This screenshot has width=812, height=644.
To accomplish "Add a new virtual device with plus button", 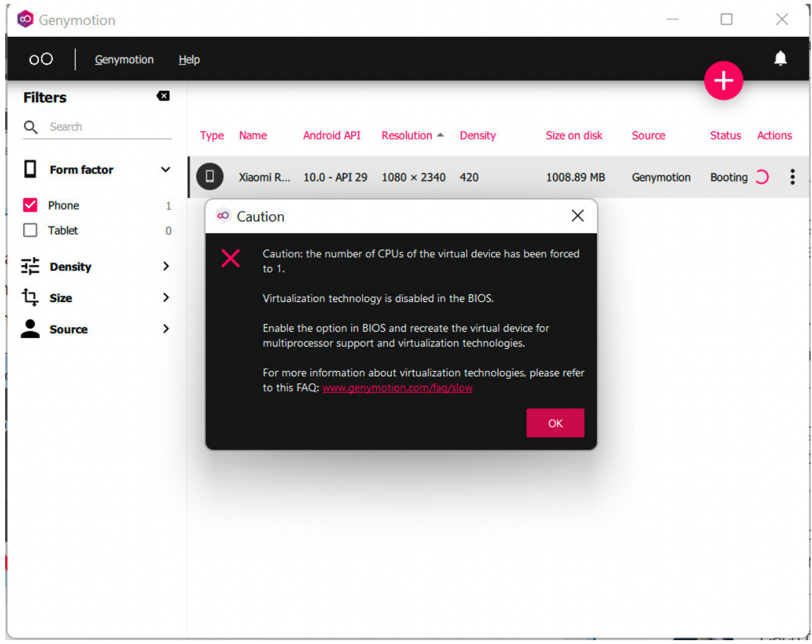I will click(724, 81).
